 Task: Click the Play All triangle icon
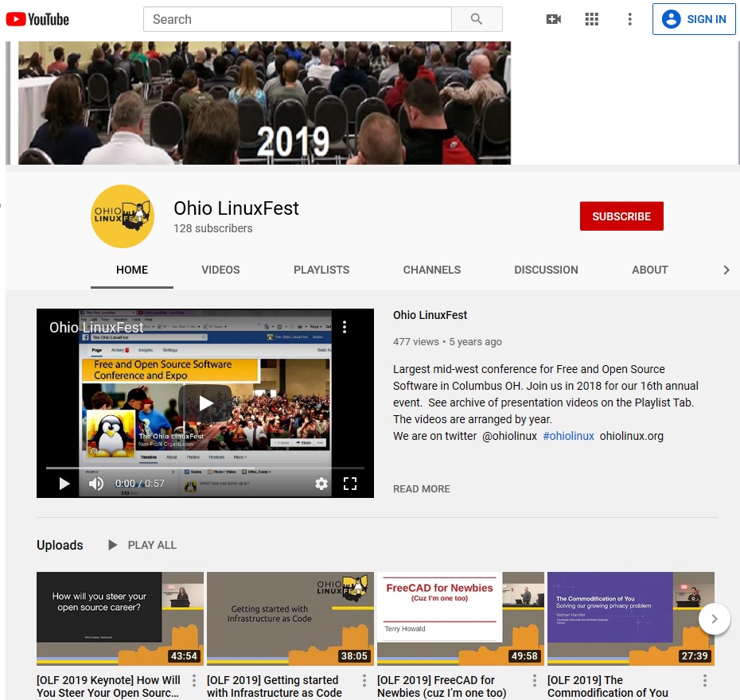[112, 545]
